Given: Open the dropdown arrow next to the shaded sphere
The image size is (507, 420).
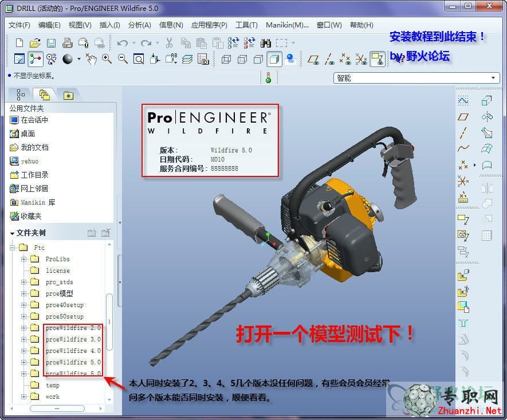Looking at the screenshot, I should pos(78,59).
